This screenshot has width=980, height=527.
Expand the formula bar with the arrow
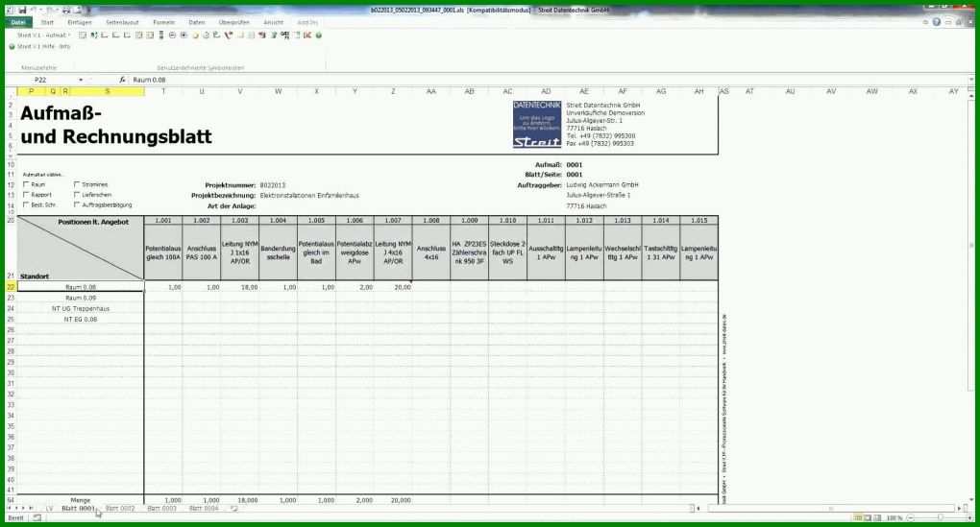click(x=970, y=80)
